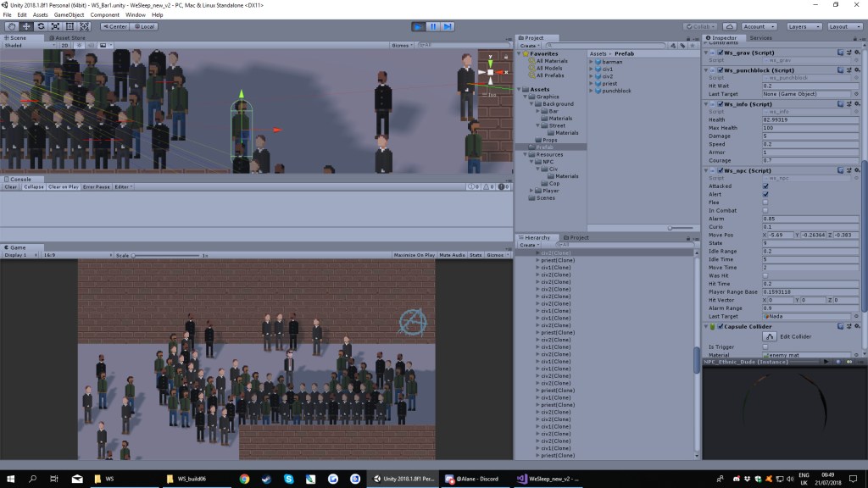Toggle the Attacked checkbox
The width and height of the screenshot is (868, 488).
765,186
